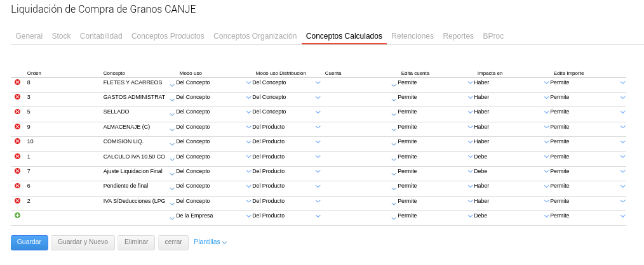
Task: Open Modo uso dropdown for FLETES row
Action: [x=248, y=83]
